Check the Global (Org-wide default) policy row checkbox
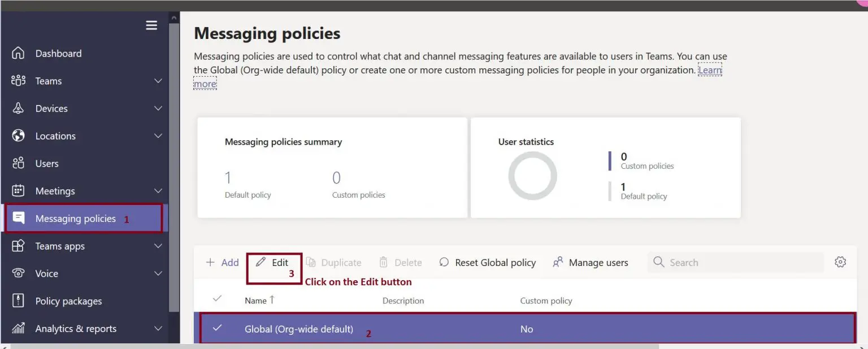 point(217,329)
